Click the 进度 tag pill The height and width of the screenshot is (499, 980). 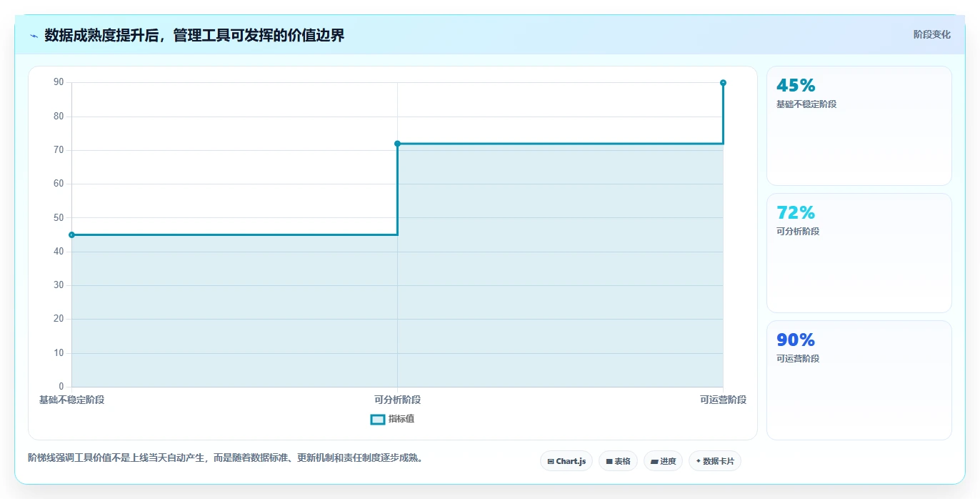coord(663,461)
